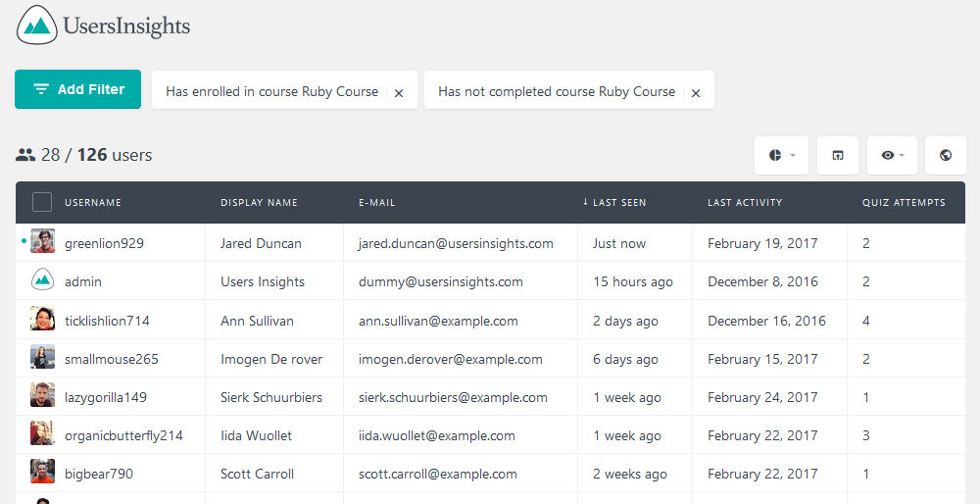The image size is (980, 504).
Task: Sort by the E-mail column header
Action: pos(377,203)
